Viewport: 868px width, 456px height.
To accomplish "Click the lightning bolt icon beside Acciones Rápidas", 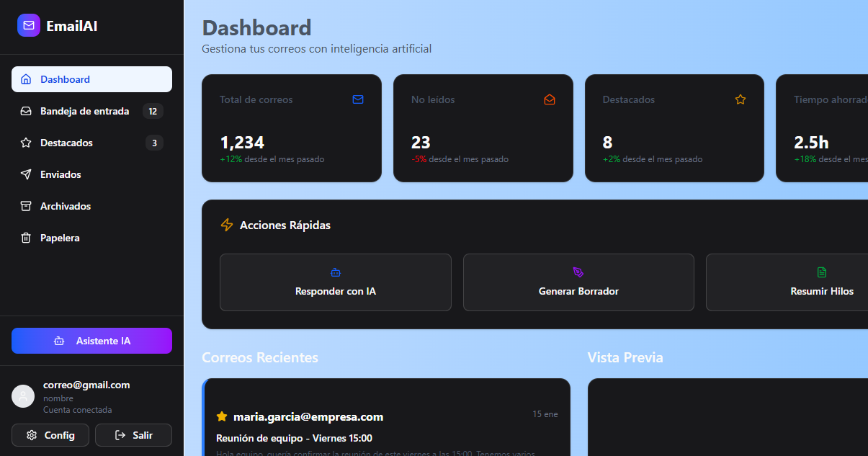I will click(227, 225).
